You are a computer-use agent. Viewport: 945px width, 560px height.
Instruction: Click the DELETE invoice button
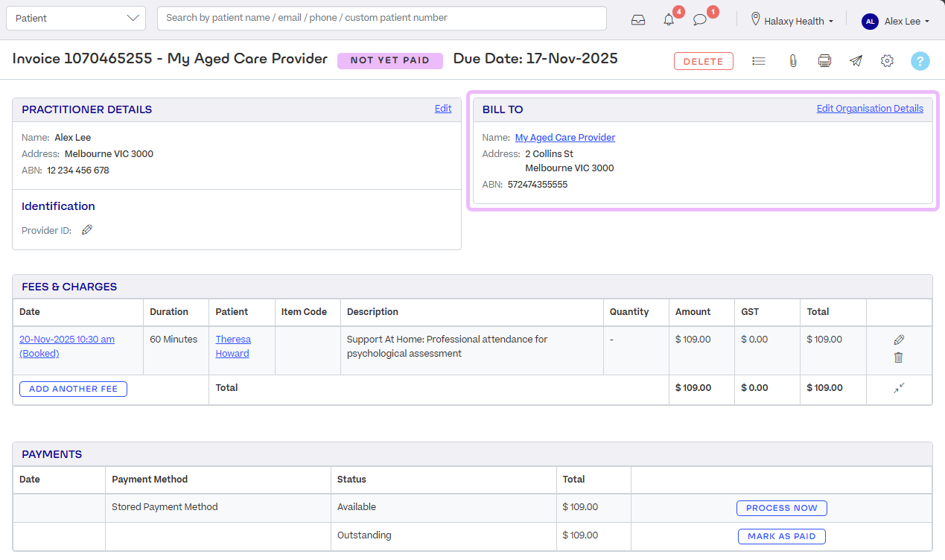(x=704, y=61)
